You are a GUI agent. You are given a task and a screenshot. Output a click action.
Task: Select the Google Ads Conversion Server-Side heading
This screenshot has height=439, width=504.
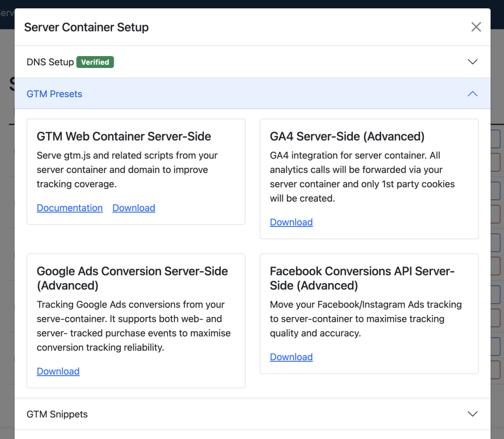point(132,278)
